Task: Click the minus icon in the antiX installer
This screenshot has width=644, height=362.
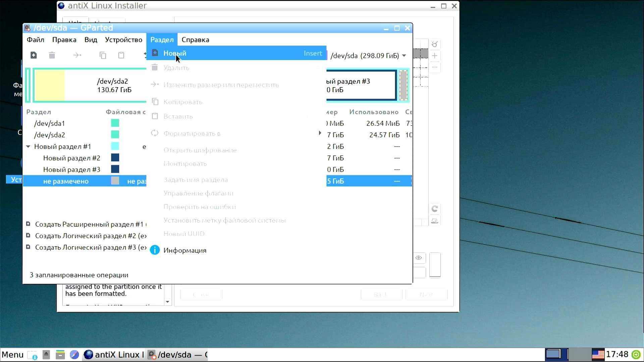Action: (435, 67)
